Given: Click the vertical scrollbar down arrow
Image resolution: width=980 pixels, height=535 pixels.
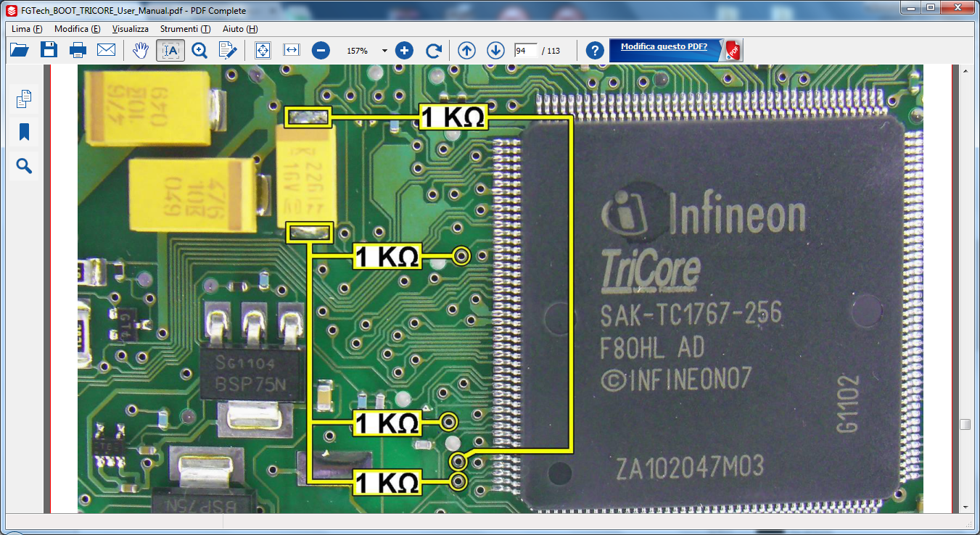Looking at the screenshot, I should [965, 507].
